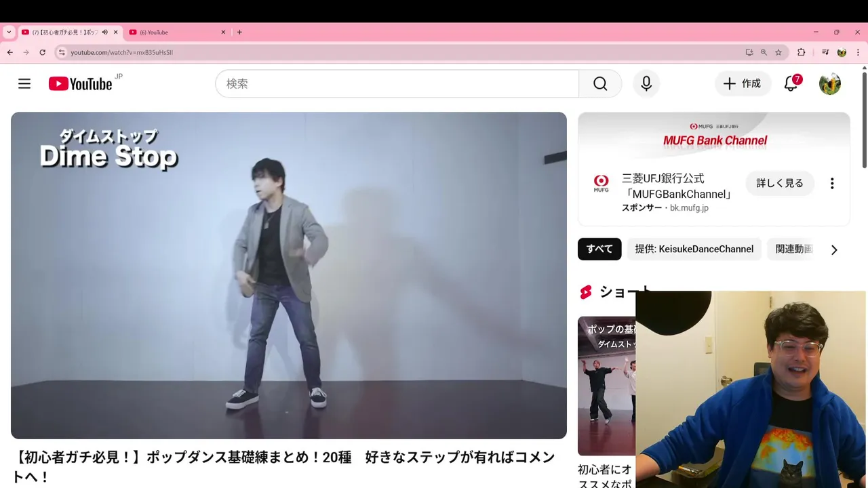Viewport: 868px width, 488px height.
Task: Click the video title 初心者ガチ必見 text
Action: 283,467
